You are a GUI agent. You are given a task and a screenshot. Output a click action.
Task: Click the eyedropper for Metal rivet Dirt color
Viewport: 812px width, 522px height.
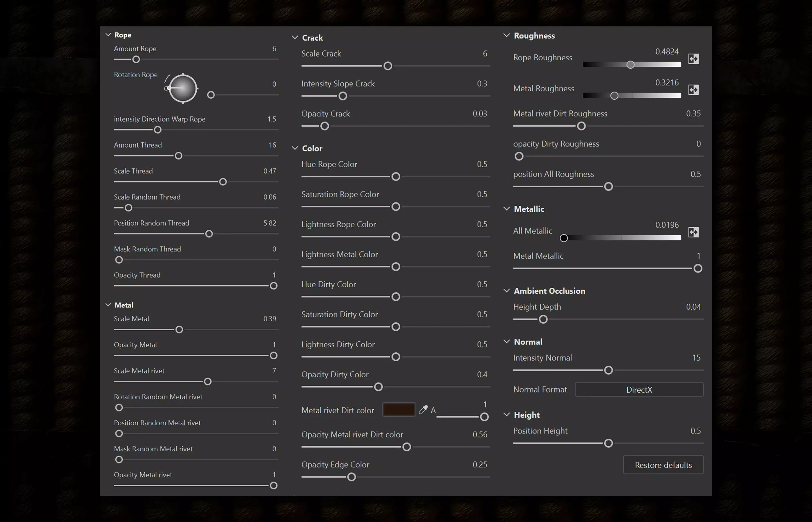point(423,410)
